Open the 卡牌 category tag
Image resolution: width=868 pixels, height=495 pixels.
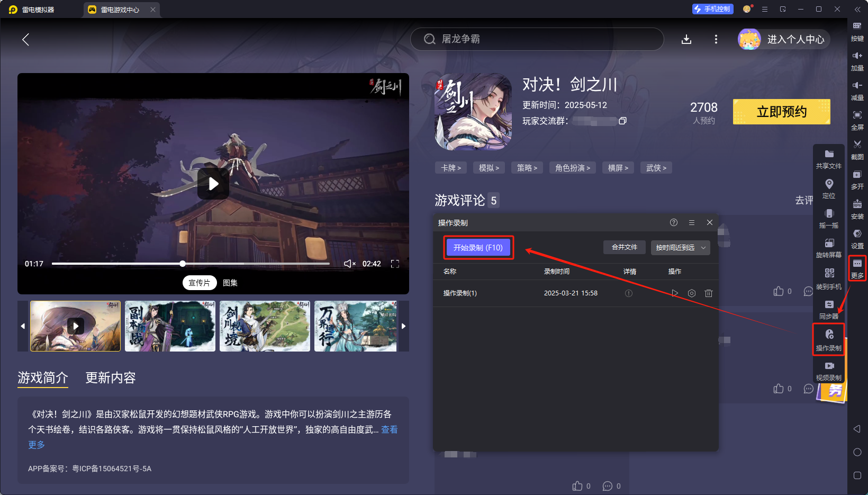tap(451, 168)
